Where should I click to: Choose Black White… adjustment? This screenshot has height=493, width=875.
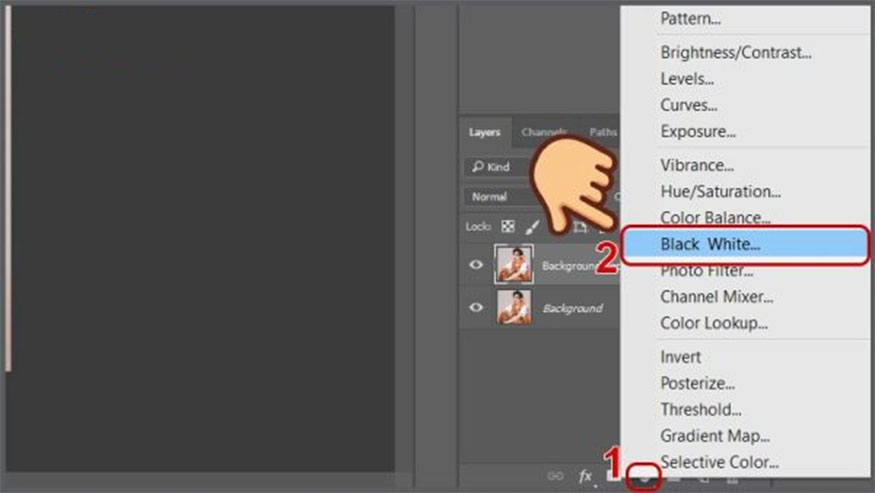[x=744, y=244]
